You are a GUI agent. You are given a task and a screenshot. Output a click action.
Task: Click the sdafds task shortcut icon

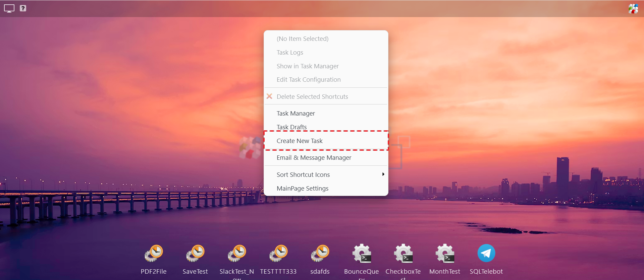(x=320, y=254)
